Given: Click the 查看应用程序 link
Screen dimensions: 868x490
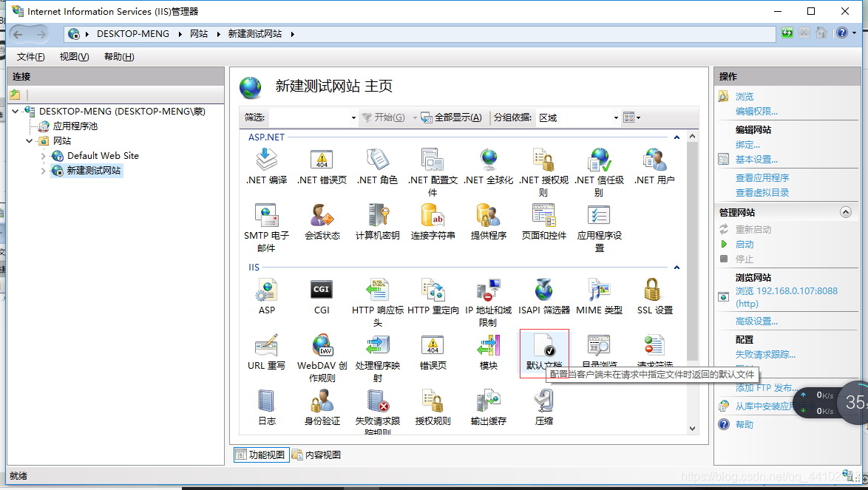Looking at the screenshot, I should click(762, 177).
